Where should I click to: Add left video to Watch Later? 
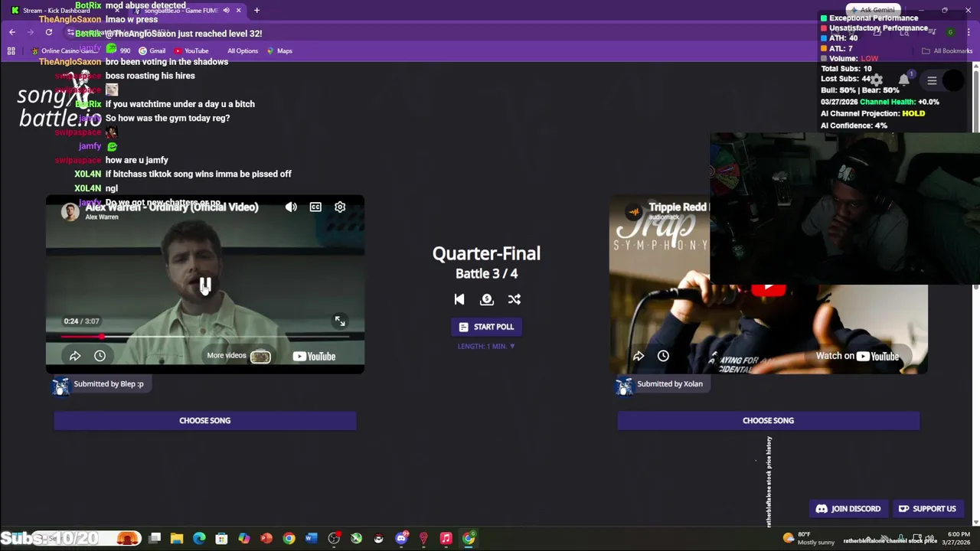[100, 356]
